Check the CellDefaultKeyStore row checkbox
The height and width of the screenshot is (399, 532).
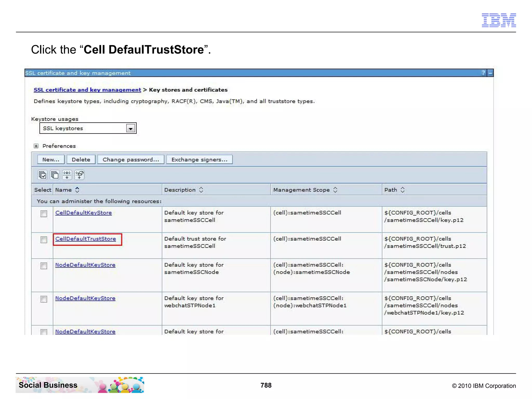click(44, 214)
